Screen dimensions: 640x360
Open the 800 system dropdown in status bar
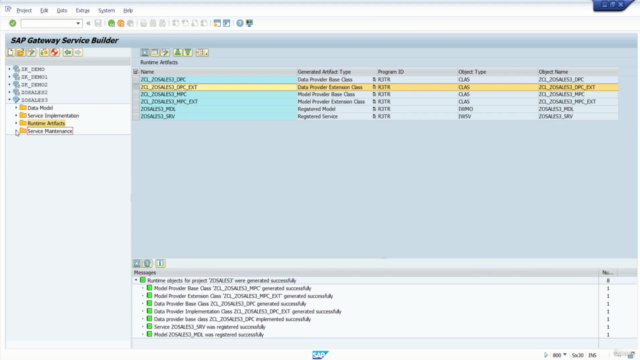point(565,355)
